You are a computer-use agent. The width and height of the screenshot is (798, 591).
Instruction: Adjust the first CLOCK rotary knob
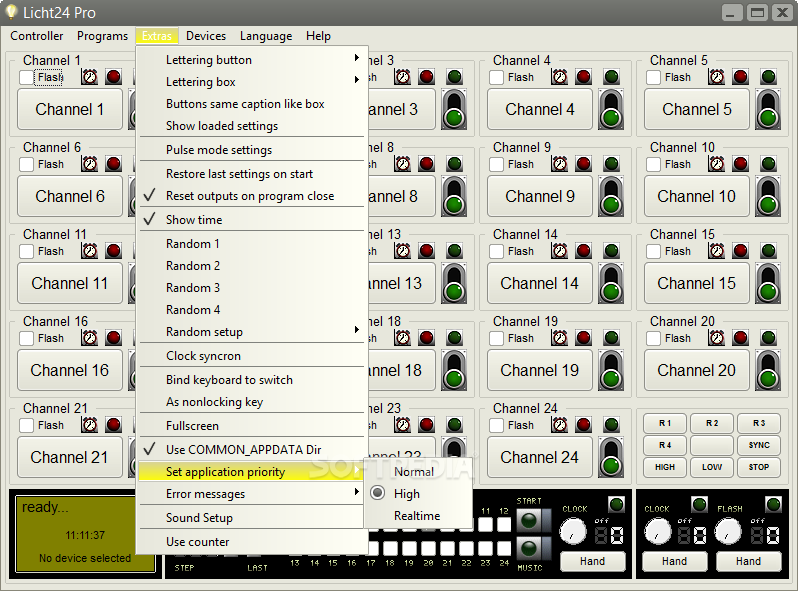click(573, 531)
